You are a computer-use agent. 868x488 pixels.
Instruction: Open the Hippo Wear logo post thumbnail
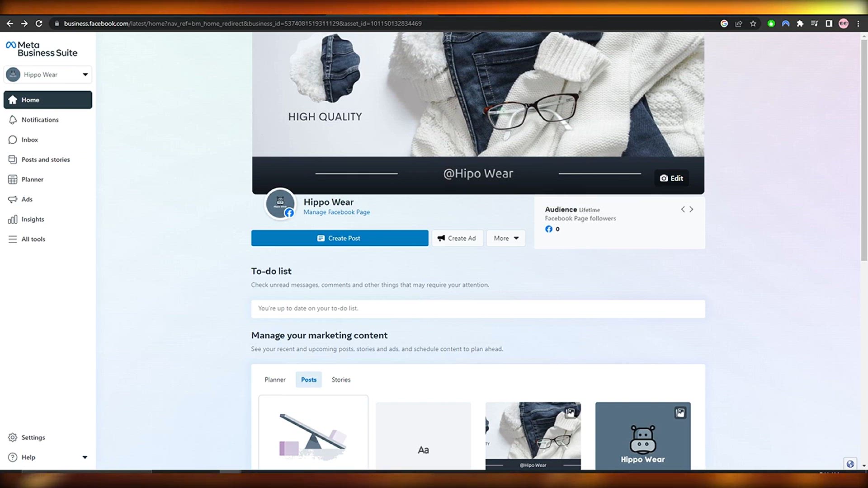coord(643,436)
